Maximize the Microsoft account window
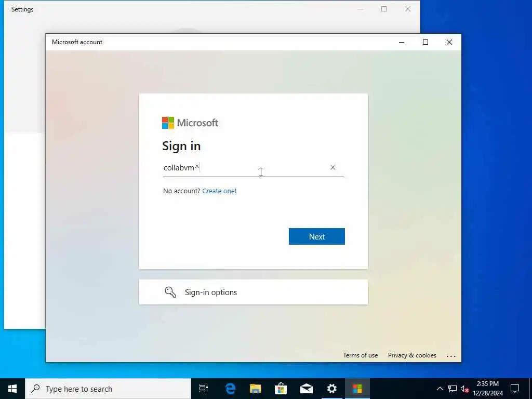532x399 pixels. (425, 42)
